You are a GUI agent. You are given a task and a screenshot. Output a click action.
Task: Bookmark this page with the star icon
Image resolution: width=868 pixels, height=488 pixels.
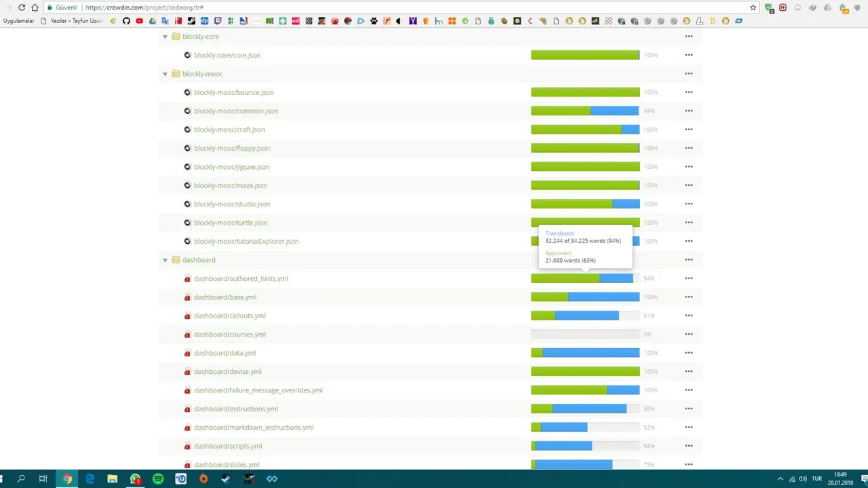(x=753, y=7)
